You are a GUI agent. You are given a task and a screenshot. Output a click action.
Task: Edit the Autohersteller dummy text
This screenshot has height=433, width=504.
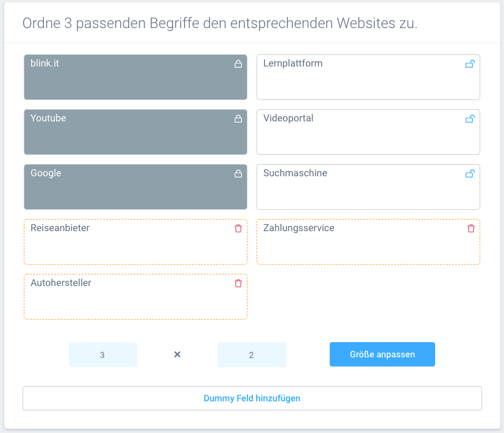click(61, 283)
